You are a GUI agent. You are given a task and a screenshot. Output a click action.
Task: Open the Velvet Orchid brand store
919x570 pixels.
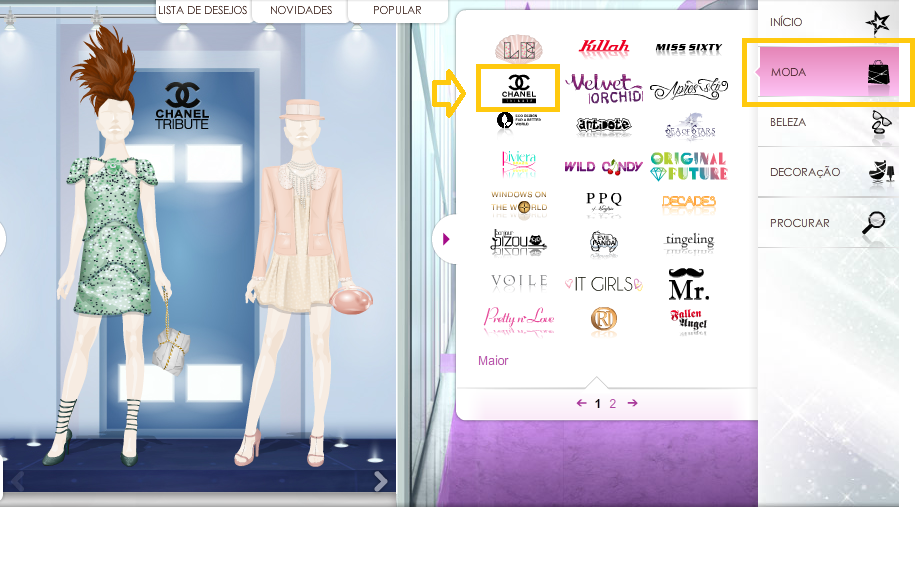(604, 88)
